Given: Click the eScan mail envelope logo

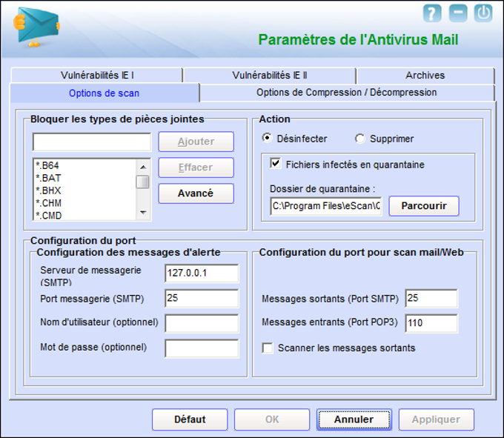Looking at the screenshot, I should (36, 27).
